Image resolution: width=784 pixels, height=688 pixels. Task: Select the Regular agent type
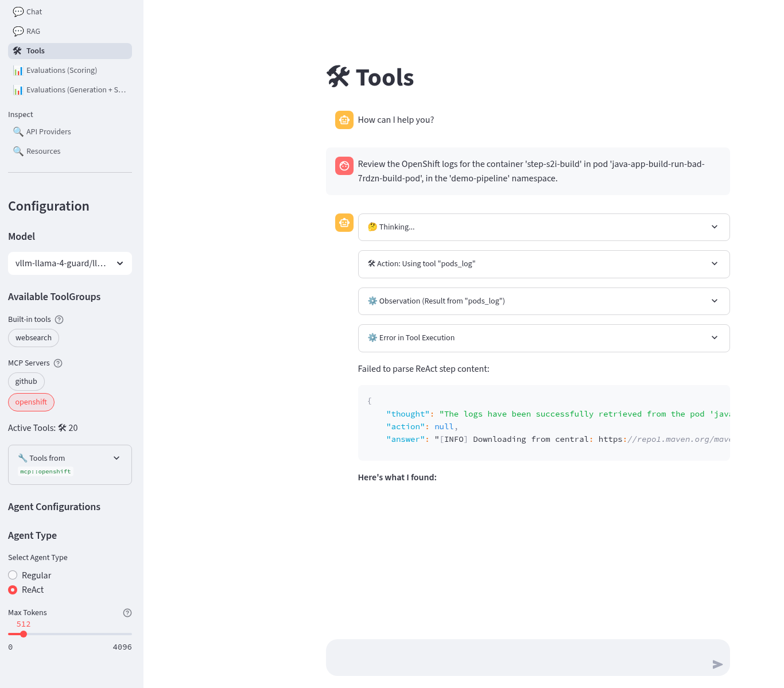tap(30, 575)
